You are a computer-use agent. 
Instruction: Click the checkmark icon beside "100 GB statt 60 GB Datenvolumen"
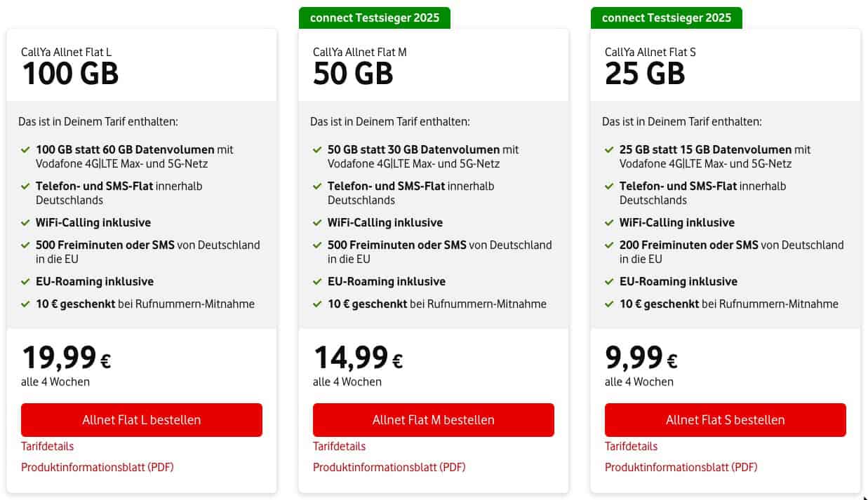click(x=26, y=149)
